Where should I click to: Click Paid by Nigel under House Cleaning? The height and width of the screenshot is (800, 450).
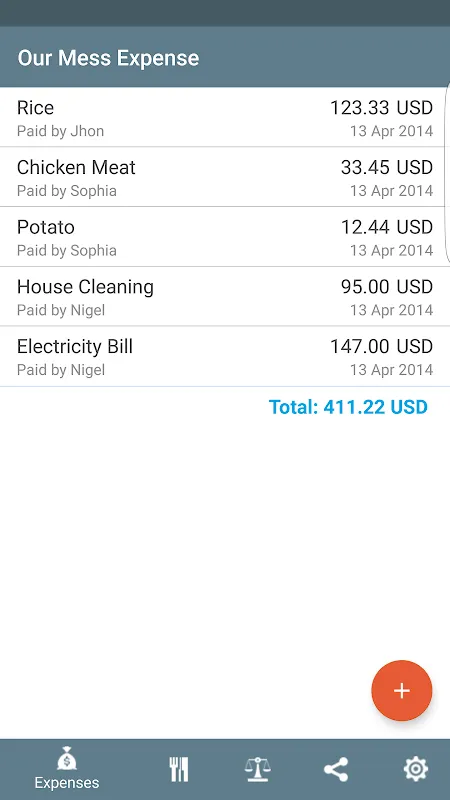(x=61, y=310)
